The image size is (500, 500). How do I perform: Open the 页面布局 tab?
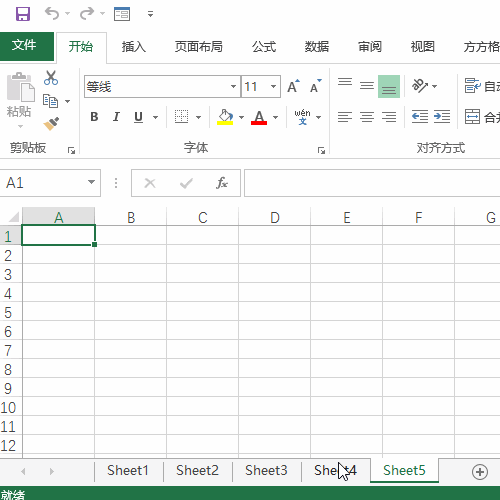pyautogui.click(x=199, y=47)
